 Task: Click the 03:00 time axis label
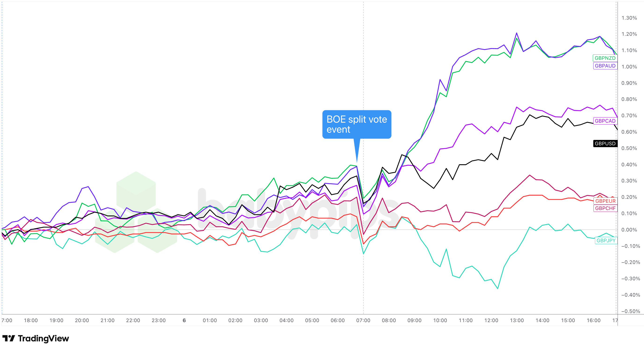(x=261, y=320)
